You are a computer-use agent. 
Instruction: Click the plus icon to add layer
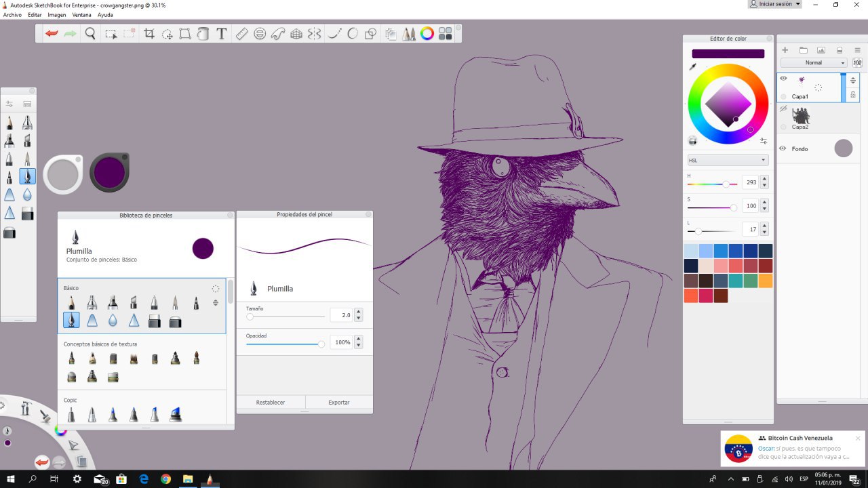(785, 50)
